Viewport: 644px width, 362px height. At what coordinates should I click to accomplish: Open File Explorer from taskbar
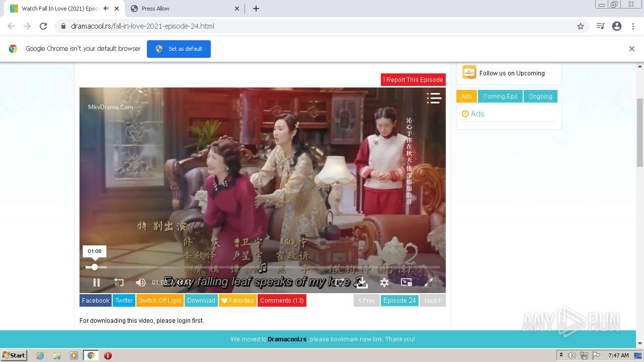57,355
